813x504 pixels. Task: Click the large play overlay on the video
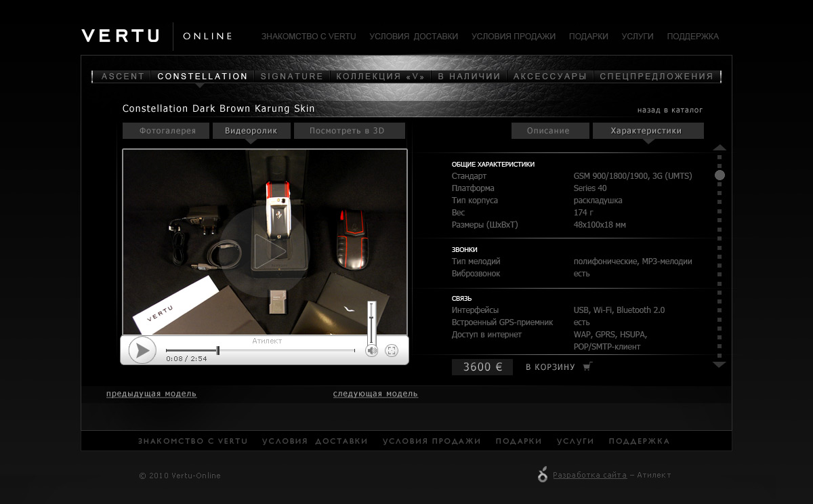(268, 251)
